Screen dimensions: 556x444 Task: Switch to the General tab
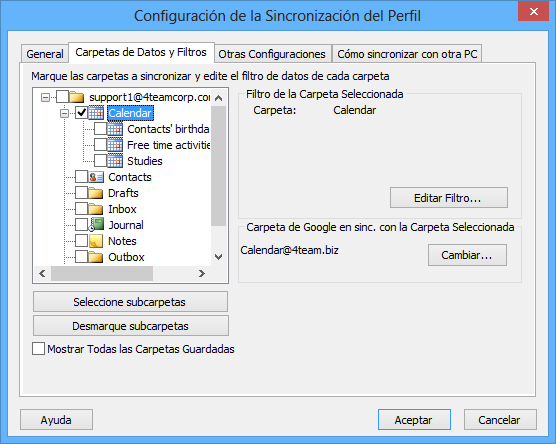coord(45,54)
